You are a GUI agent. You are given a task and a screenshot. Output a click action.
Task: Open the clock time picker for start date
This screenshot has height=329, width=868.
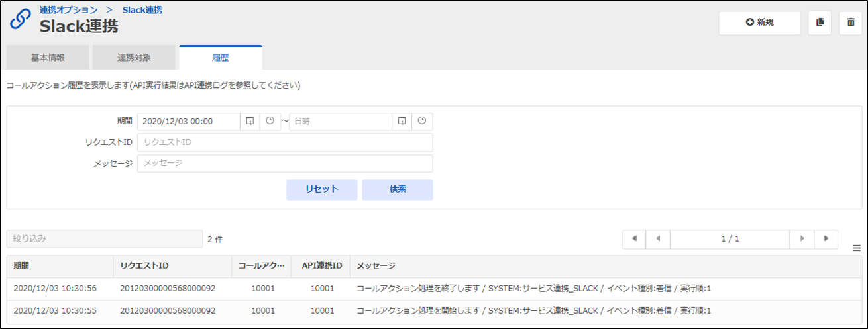[x=270, y=122]
